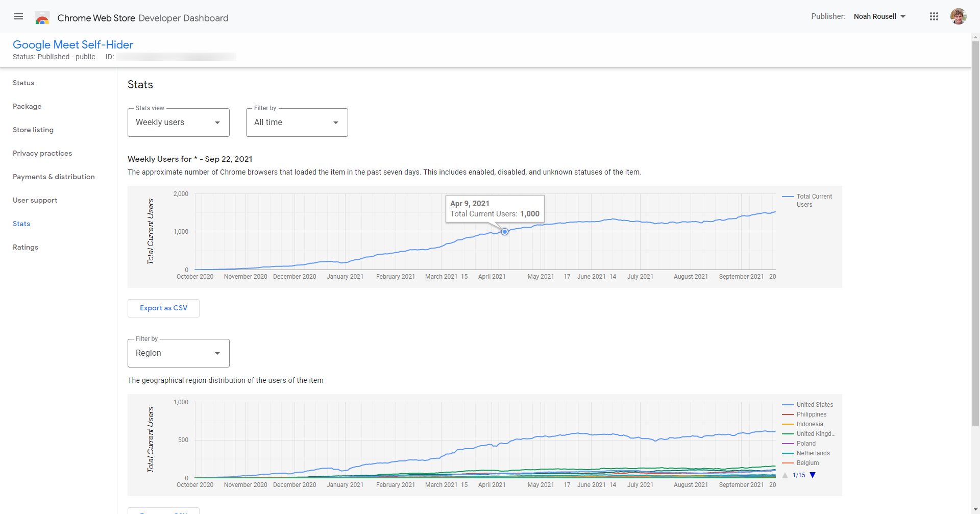Viewport: 980px width, 514px height.
Task: Toggle United States legend series
Action: click(x=807, y=405)
